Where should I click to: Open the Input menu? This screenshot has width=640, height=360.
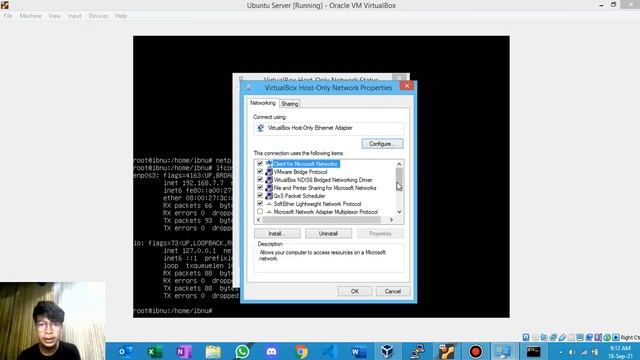tap(75, 16)
